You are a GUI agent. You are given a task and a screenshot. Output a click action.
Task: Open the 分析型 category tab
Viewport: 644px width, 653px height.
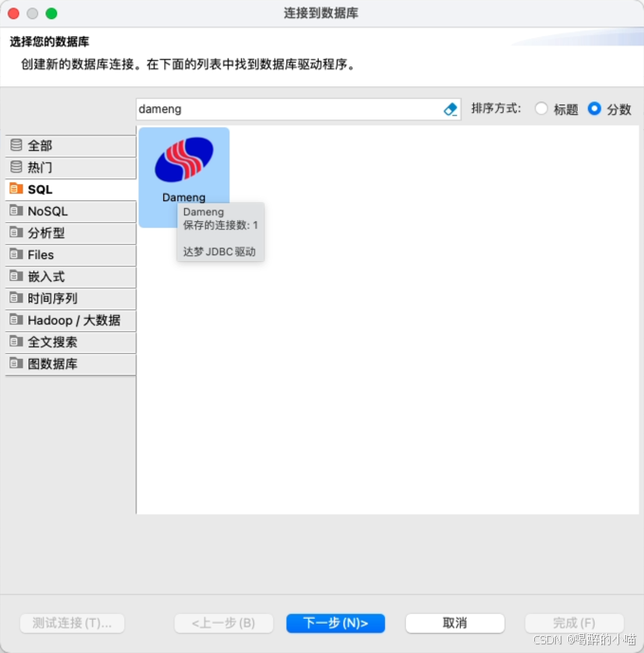(x=70, y=233)
